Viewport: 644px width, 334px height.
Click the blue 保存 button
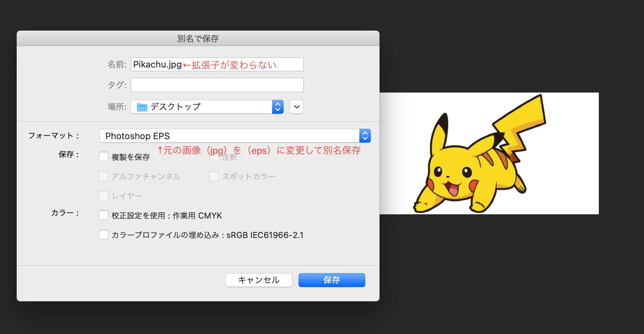332,280
